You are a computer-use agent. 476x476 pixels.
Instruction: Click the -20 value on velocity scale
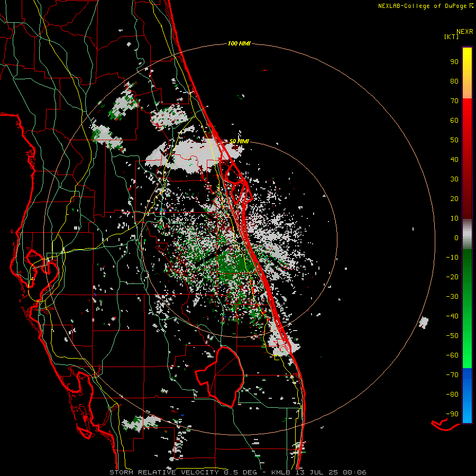click(452, 277)
